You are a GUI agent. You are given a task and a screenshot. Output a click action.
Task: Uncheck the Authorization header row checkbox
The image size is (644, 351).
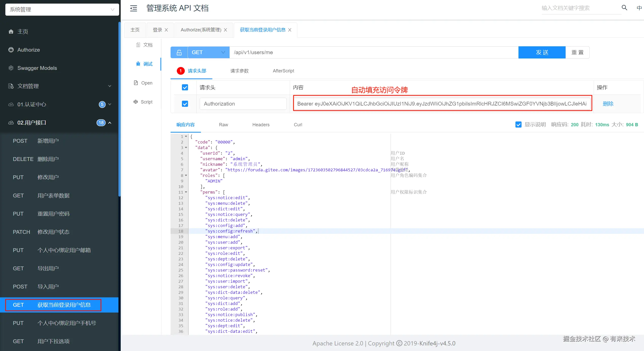[x=185, y=104]
